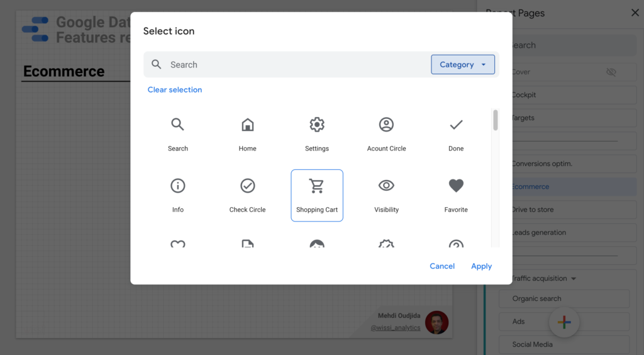This screenshot has width=644, height=355.
Task: Close the Report Pages panel
Action: point(635,13)
